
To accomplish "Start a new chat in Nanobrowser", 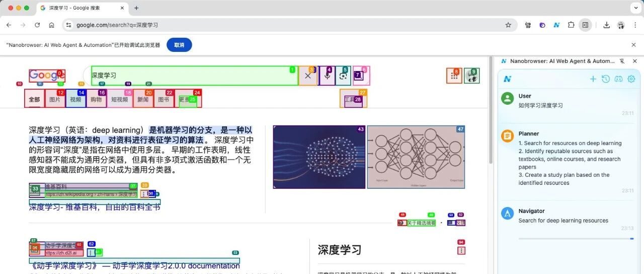I will click(593, 79).
